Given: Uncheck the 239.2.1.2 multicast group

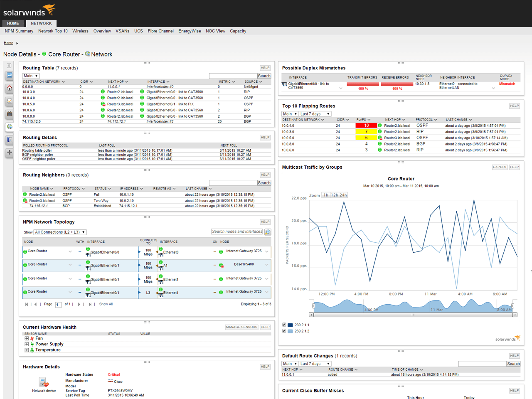Looking at the screenshot, I should (284, 331).
